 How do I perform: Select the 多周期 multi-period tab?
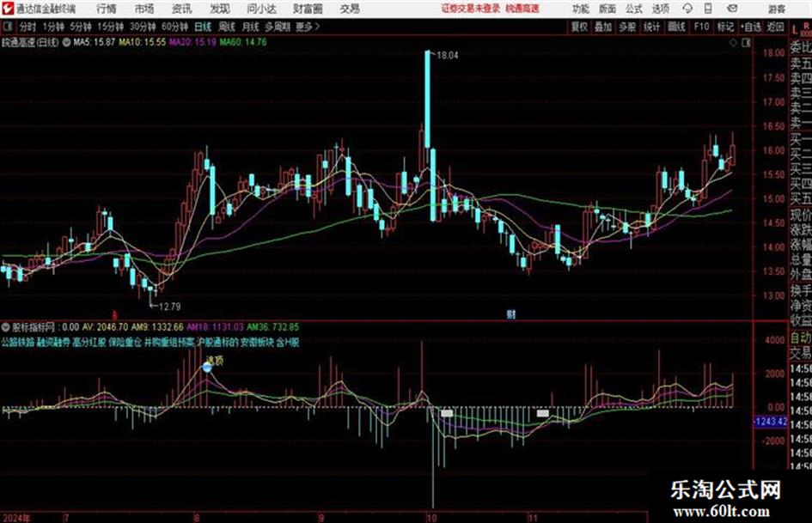pyautogui.click(x=278, y=27)
